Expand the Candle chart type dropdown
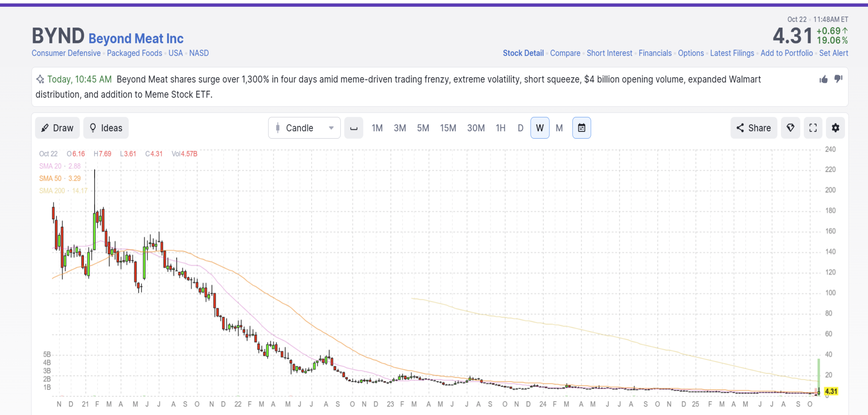Screen dimensions: 868x415 (x=299, y=128)
